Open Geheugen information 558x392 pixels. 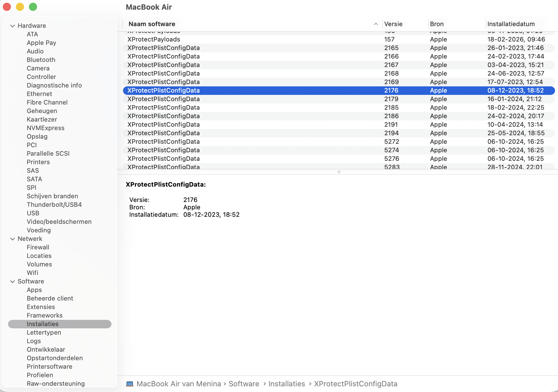pyautogui.click(x=42, y=111)
